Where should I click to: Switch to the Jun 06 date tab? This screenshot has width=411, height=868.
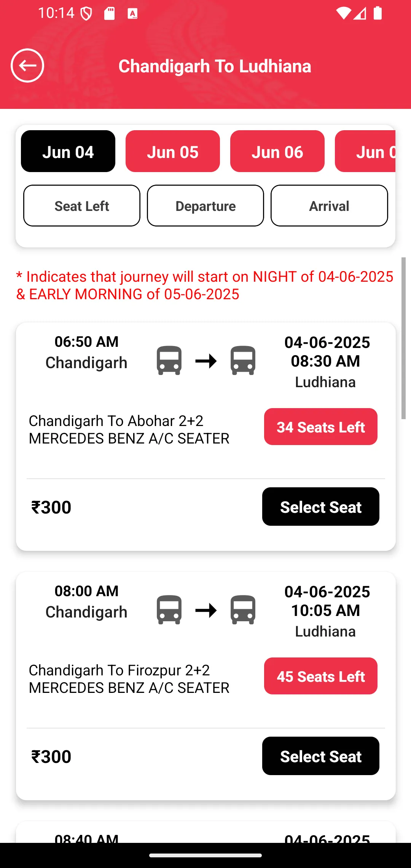pyautogui.click(x=277, y=151)
